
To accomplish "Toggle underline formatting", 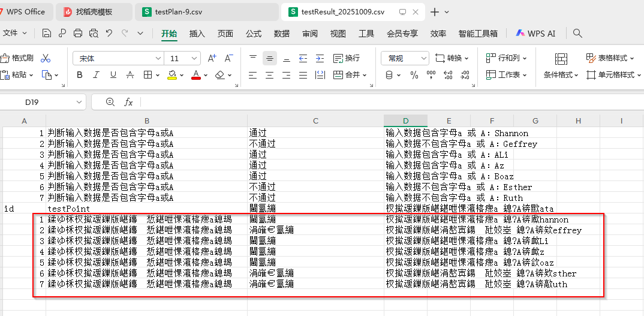I will coord(113,75).
